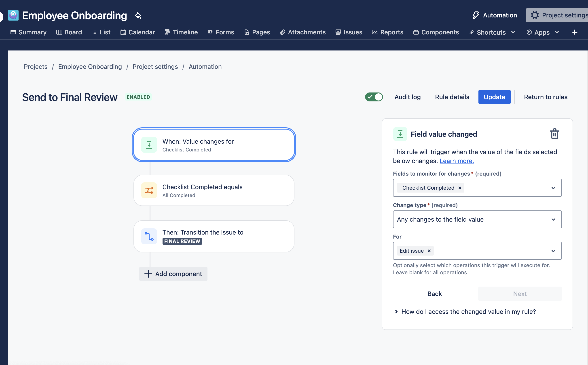This screenshot has width=588, height=365.
Task: Click the plus icon to add view
Action: [x=574, y=32]
